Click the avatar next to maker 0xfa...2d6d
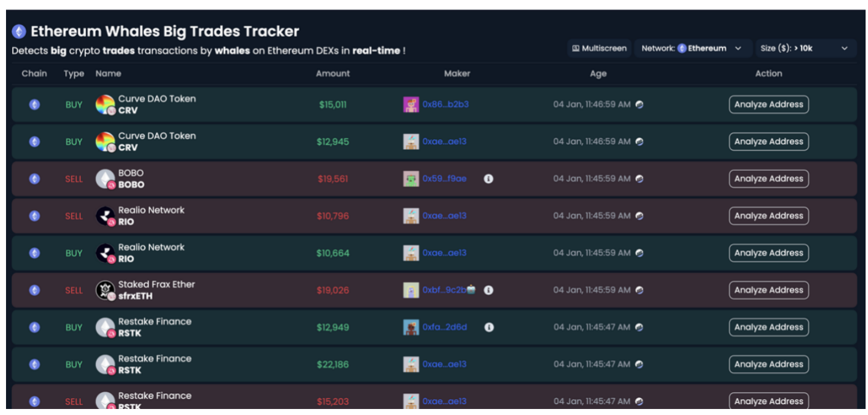The height and width of the screenshot is (415, 868). point(411,327)
